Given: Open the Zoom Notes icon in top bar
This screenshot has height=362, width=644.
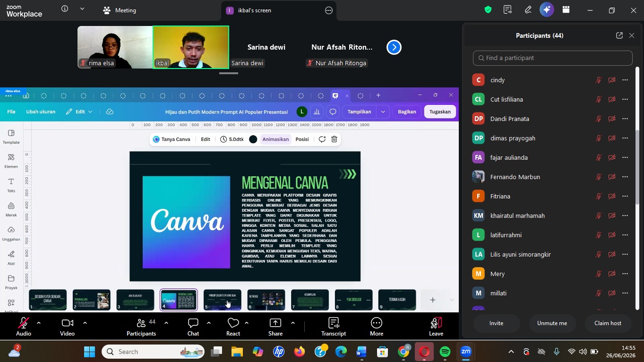Looking at the screenshot, I should point(508,10).
